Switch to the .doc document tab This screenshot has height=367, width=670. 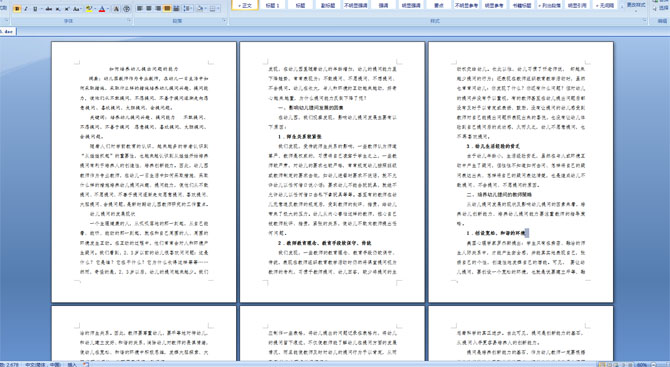click(8, 32)
